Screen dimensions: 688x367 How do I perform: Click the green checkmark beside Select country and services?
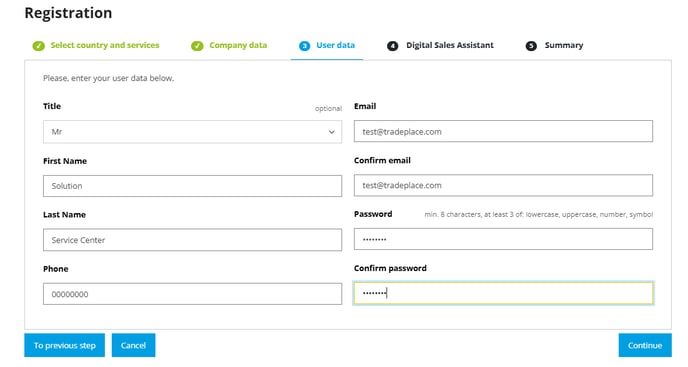pos(39,46)
